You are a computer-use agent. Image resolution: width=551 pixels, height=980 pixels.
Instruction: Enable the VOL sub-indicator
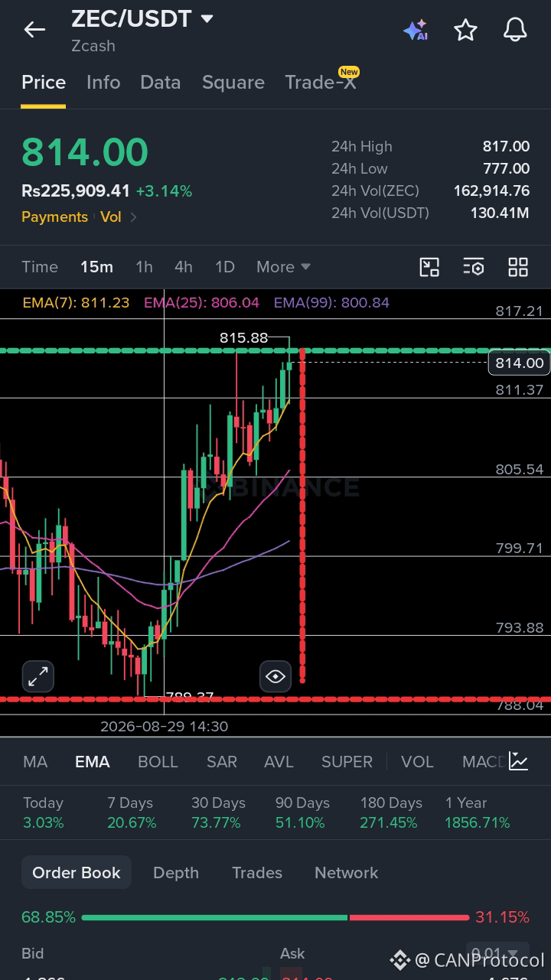417,762
